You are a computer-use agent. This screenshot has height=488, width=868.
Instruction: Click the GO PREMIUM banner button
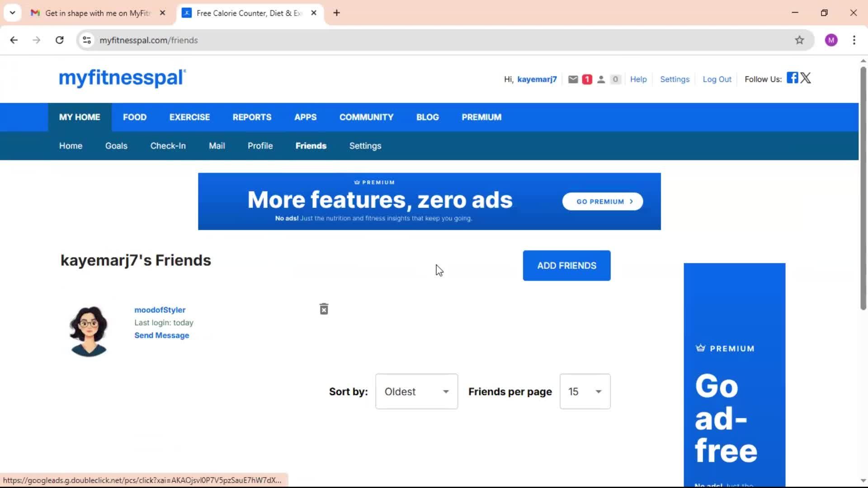pos(603,202)
